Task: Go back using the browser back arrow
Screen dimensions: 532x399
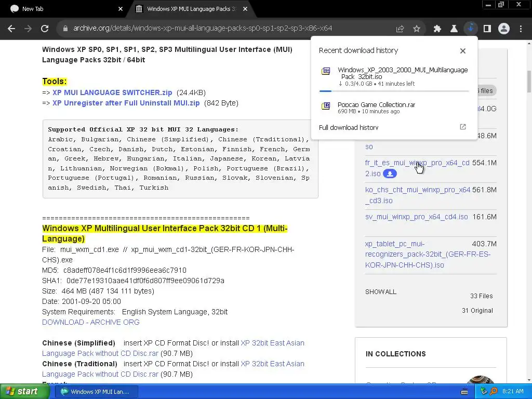Action: pyautogui.click(x=11, y=29)
